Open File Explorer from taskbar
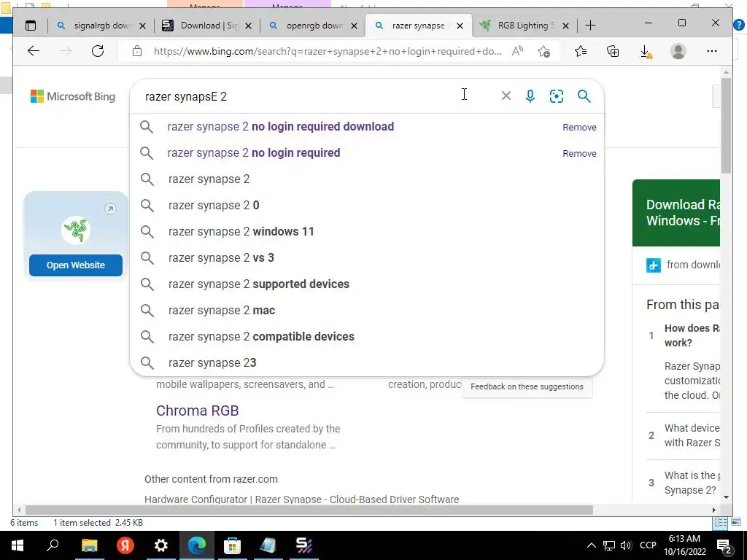747x560 pixels. point(89,545)
